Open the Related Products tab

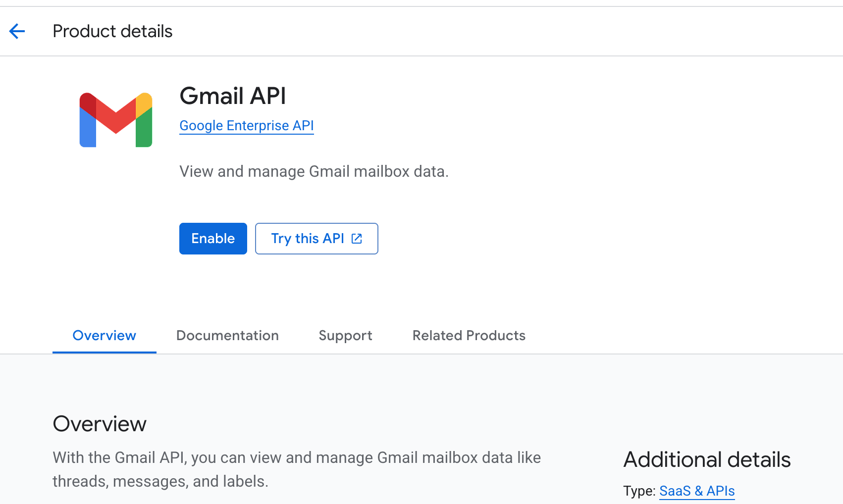coord(469,336)
